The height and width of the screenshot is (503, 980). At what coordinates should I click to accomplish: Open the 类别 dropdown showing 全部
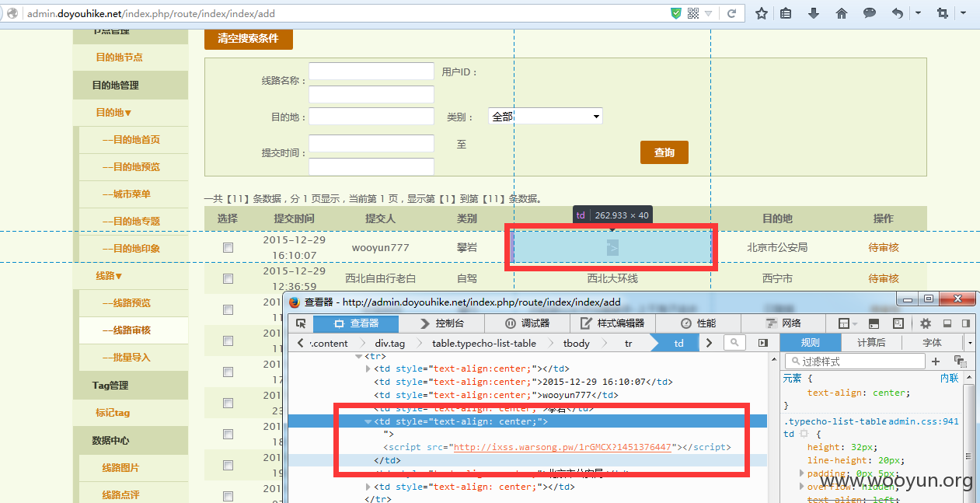tap(546, 116)
